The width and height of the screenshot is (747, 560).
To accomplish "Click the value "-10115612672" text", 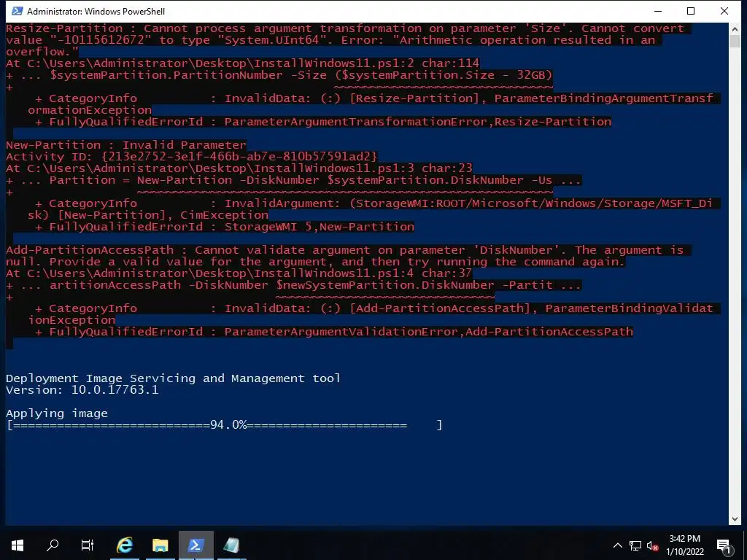I will pyautogui.click(x=100, y=40).
